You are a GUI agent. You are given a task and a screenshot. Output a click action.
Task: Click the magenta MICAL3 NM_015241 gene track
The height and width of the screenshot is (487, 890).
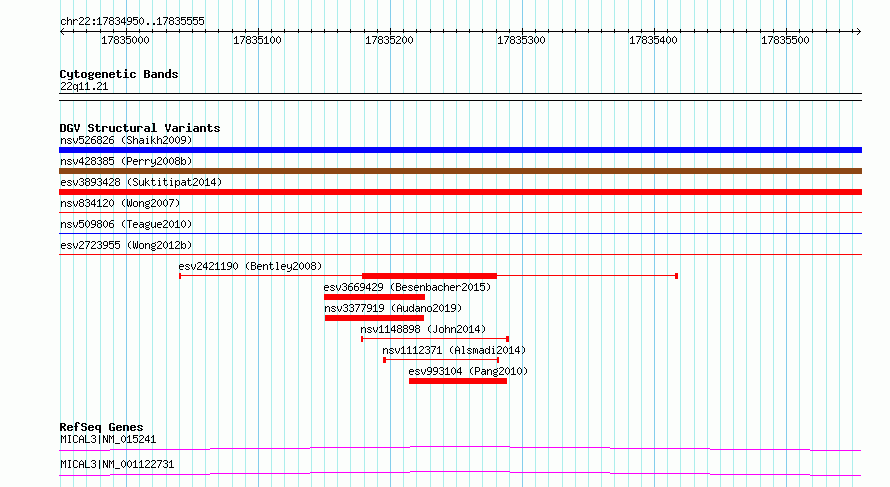point(460,448)
